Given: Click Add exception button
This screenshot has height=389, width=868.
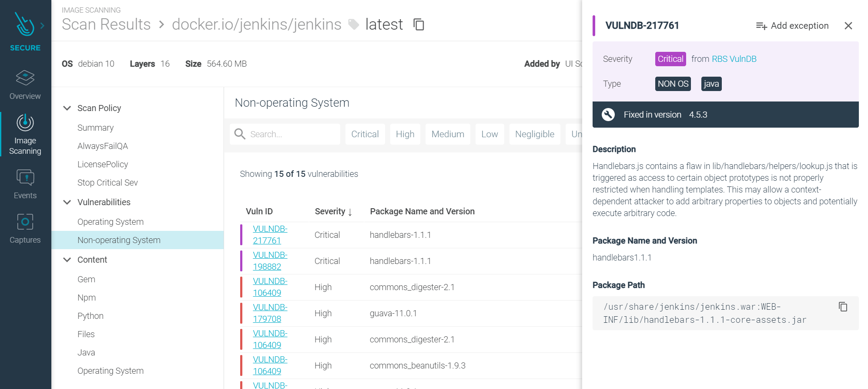Looking at the screenshot, I should point(792,26).
